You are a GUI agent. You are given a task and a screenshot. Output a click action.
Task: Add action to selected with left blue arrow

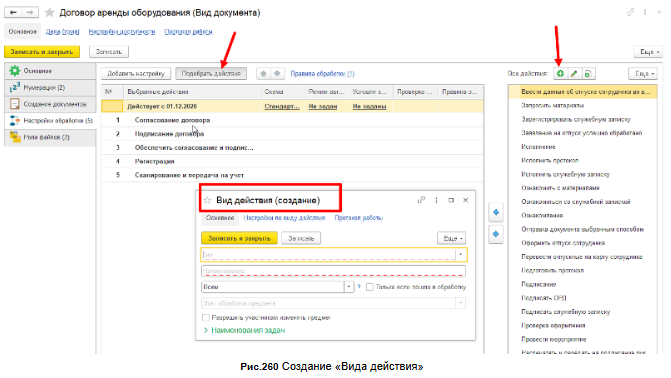coord(496,212)
